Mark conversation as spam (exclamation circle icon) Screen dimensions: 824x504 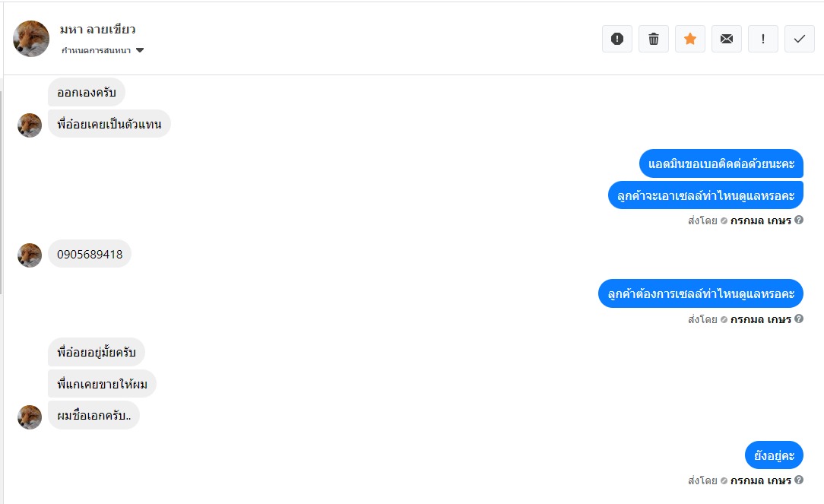[x=617, y=39]
